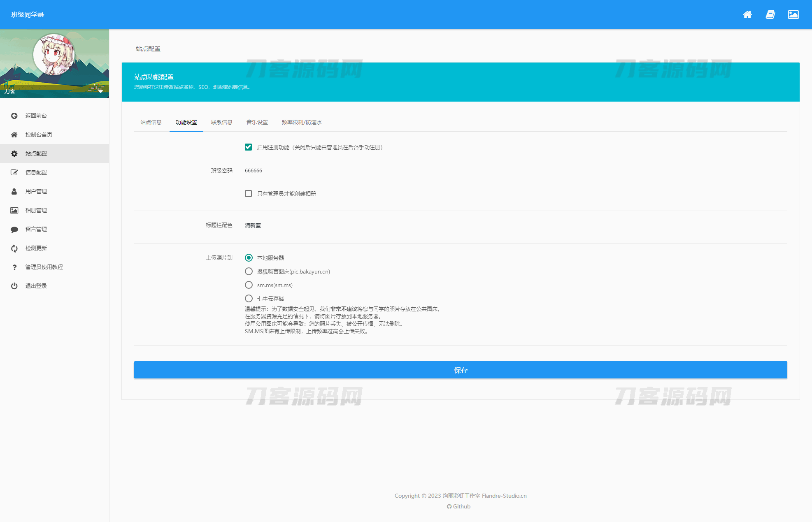Switch to the 音乐设置 tab
812x522 pixels.
(x=257, y=122)
